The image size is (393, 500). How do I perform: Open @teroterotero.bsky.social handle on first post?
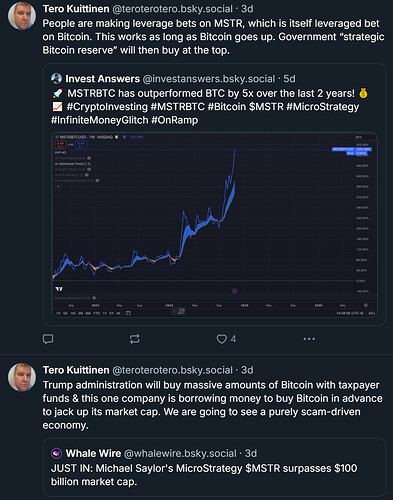pyautogui.click(x=172, y=9)
